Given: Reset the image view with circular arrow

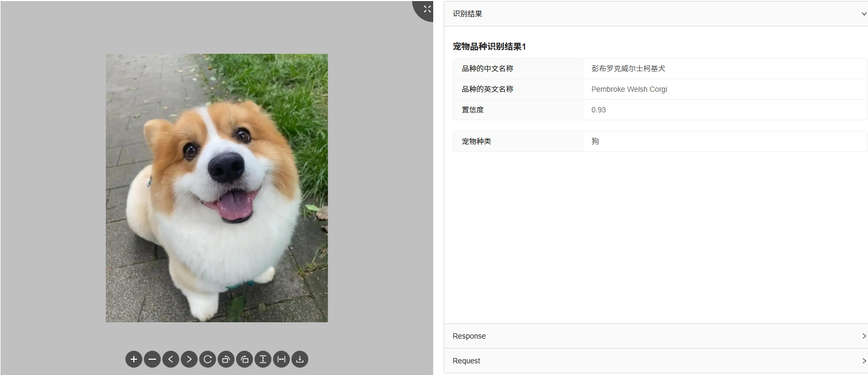Looking at the screenshot, I should pos(208,359).
